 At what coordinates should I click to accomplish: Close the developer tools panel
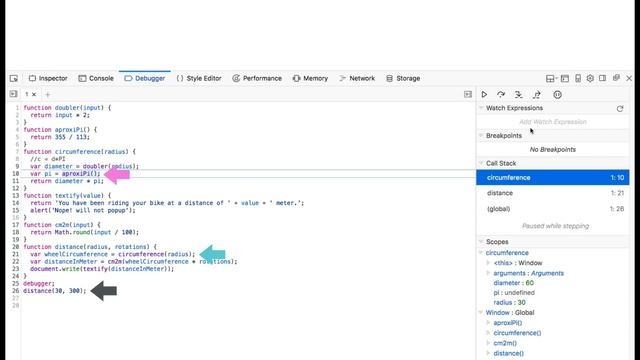pyautogui.click(x=629, y=78)
